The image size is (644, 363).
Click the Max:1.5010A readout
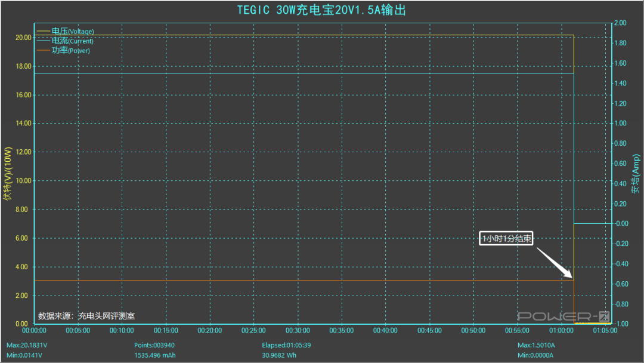click(536, 345)
